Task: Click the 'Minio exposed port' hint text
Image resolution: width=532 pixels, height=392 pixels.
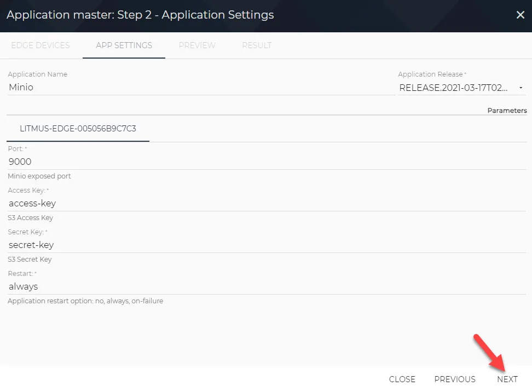Action: coord(39,176)
